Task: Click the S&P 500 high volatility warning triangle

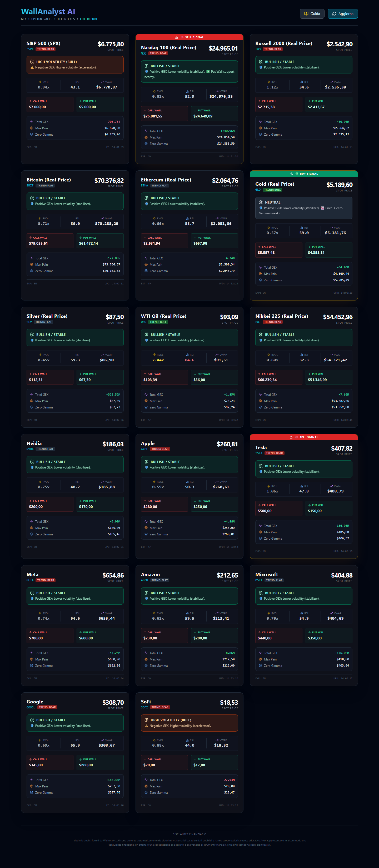Action: click(32, 68)
